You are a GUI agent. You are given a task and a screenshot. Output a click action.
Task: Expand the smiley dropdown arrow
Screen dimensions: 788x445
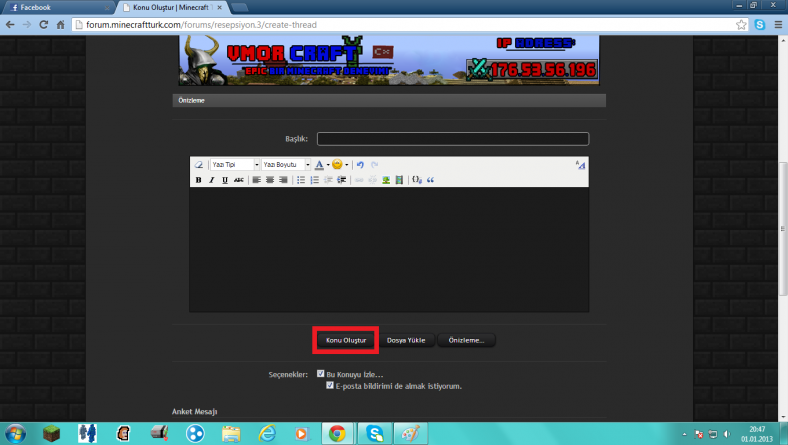click(x=346, y=165)
